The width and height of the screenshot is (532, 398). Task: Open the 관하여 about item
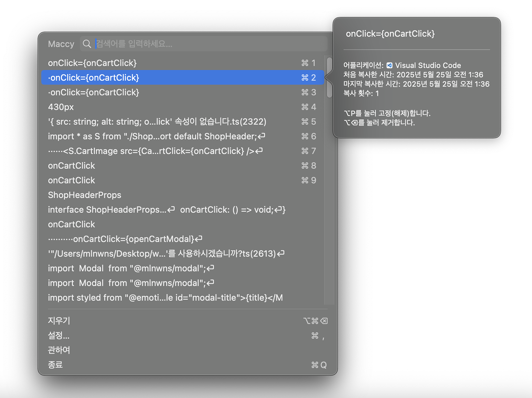(x=59, y=350)
